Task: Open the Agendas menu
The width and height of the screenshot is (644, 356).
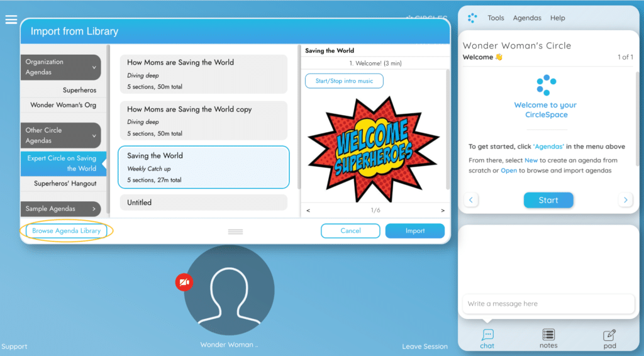Action: (527, 18)
